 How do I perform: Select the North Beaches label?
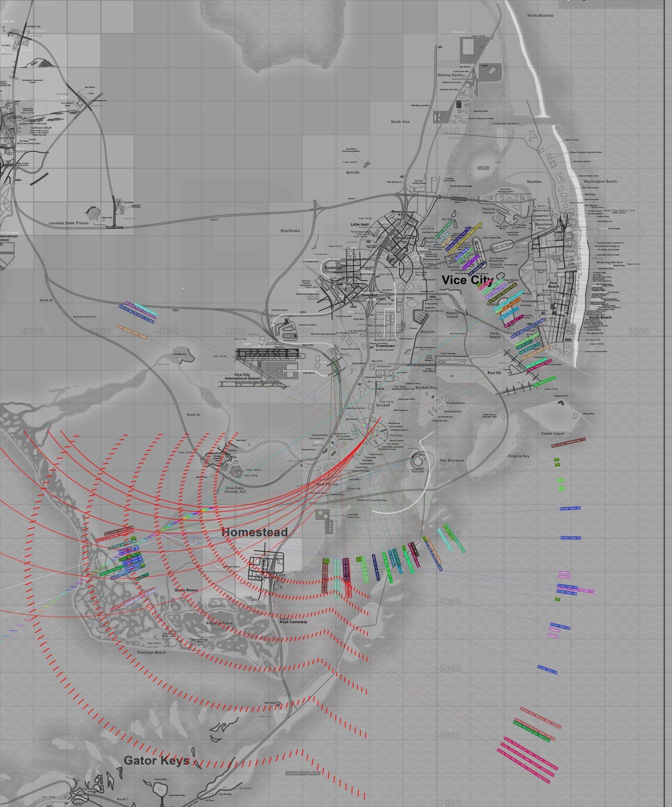(540, 16)
